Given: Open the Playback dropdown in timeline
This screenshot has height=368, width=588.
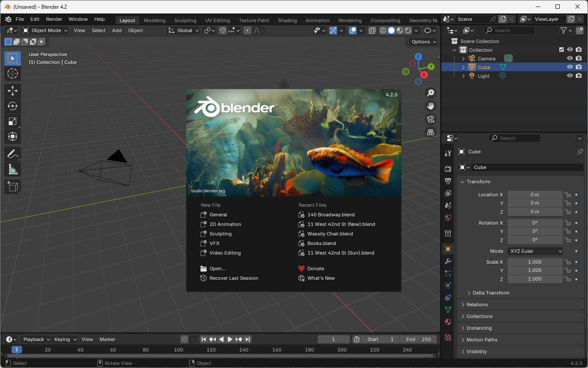Looking at the screenshot, I should pyautogui.click(x=36, y=339).
